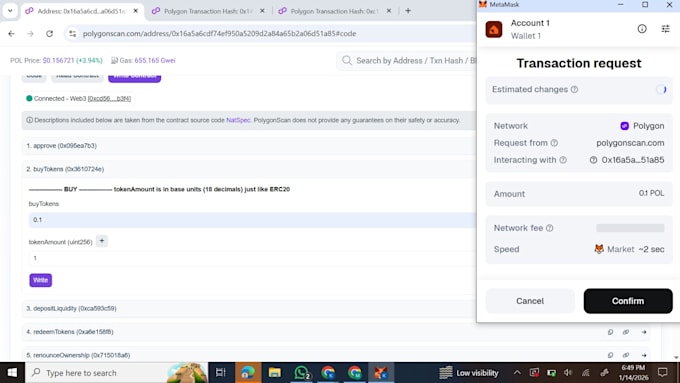Open the MetaMask transaction info icon
This screenshot has height=383, width=680.
pos(642,29)
